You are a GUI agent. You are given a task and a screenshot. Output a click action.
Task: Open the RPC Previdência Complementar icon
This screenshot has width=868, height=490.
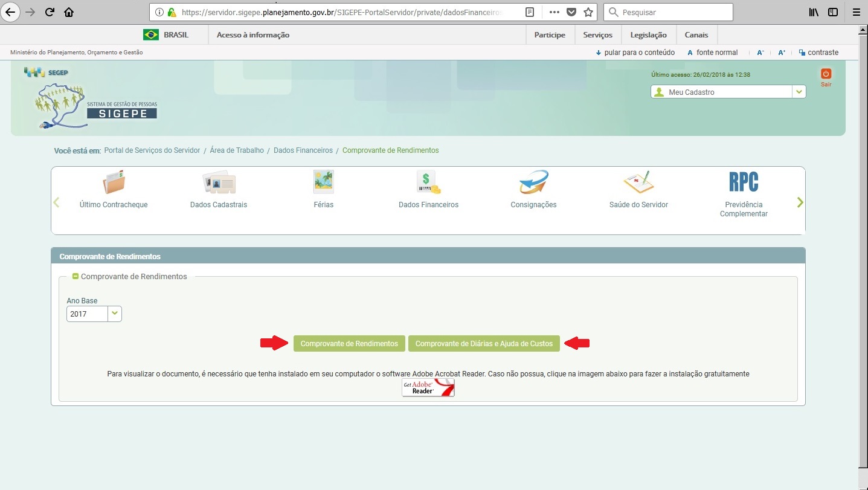pos(744,182)
